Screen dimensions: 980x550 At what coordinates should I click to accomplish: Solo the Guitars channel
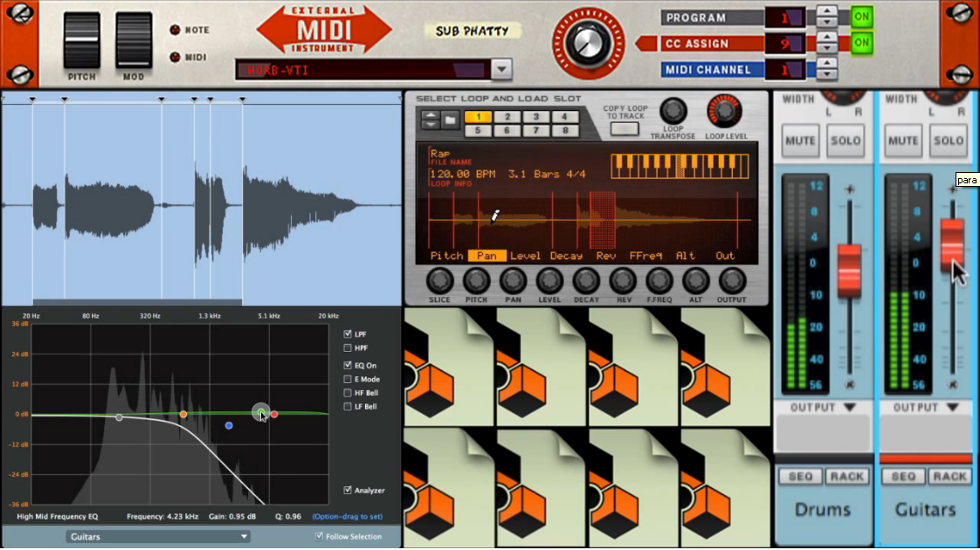(x=949, y=141)
